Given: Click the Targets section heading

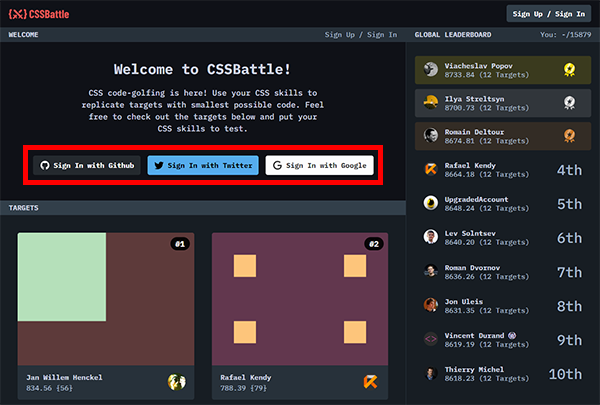Looking at the screenshot, I should 23,208.
